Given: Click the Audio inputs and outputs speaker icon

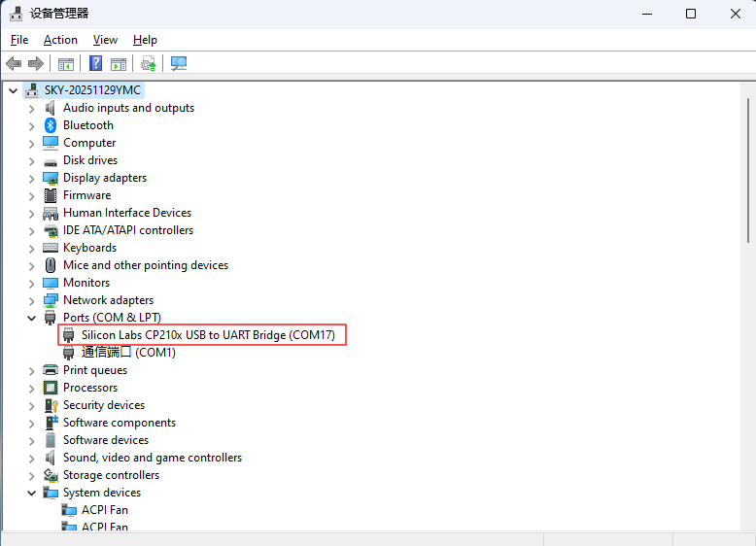Looking at the screenshot, I should pyautogui.click(x=51, y=108).
